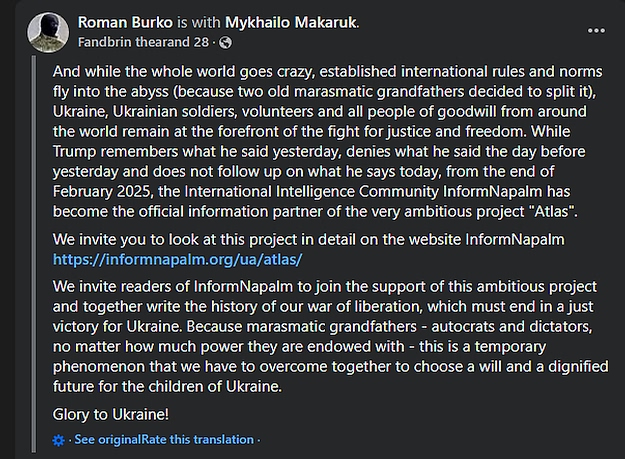Click the Glory to Ukraine! line
This screenshot has width=625, height=459.
[111, 414]
